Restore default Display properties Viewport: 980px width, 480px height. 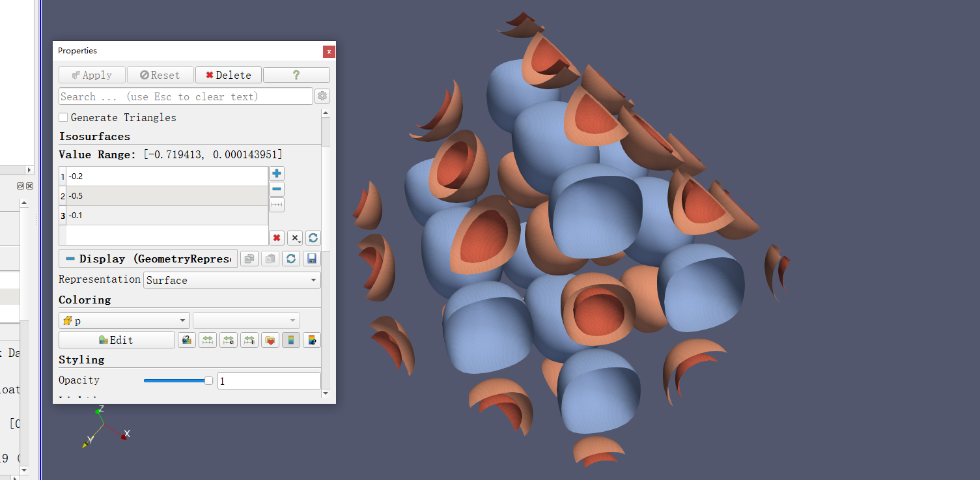click(x=290, y=259)
